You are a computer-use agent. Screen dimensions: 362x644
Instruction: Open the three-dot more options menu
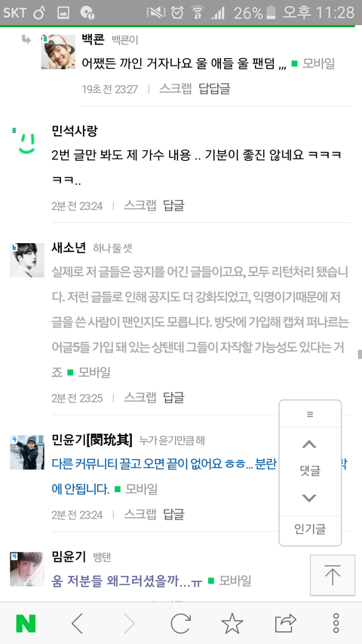[x=336, y=624]
